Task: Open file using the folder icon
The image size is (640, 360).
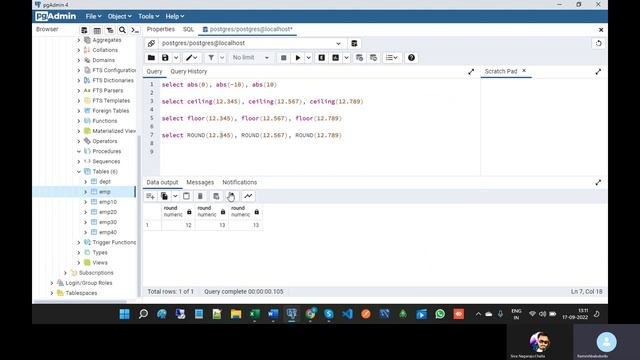Action: pos(151,58)
